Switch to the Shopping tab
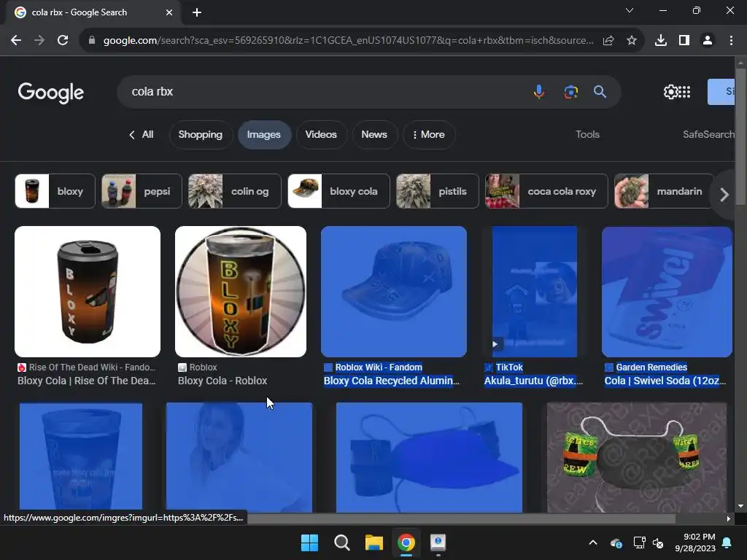 (201, 135)
